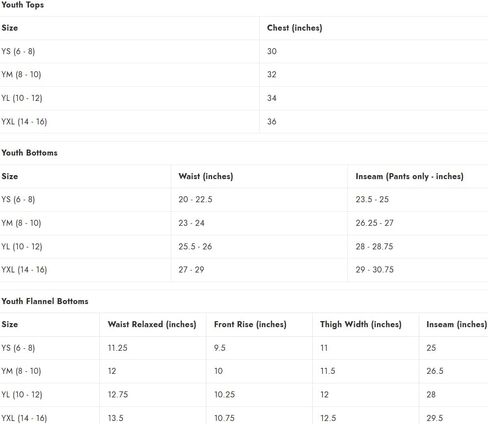The image size is (488, 424).
Task: Select the Thigh Width (inches) header
Action: click(x=361, y=324)
